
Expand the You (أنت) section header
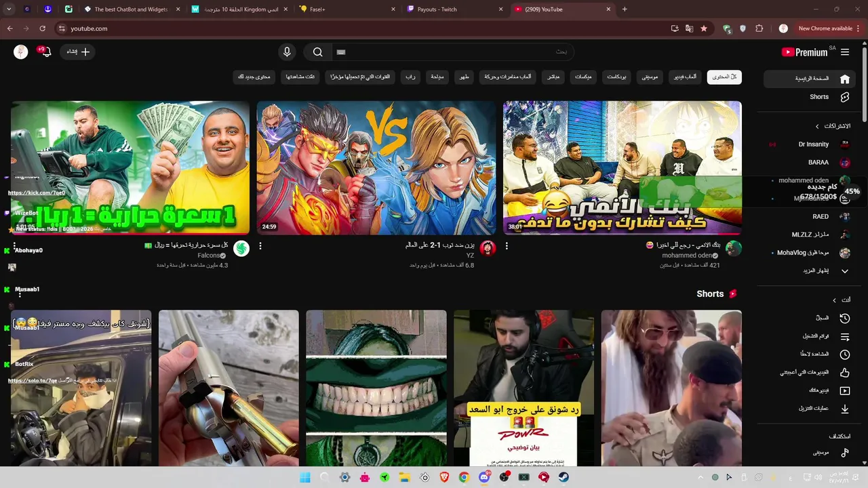pos(841,300)
